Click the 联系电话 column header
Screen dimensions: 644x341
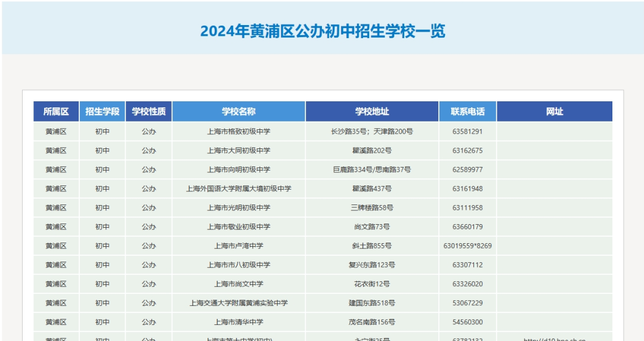pos(467,111)
